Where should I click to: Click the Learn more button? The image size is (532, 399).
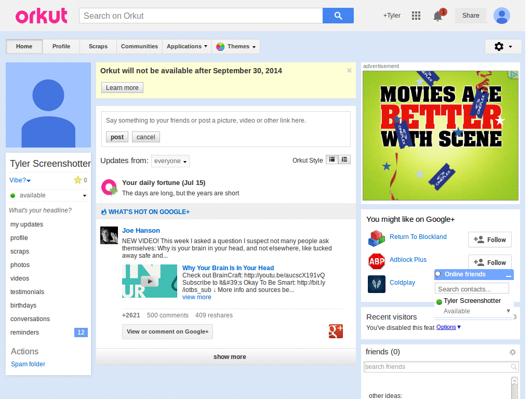122,87
